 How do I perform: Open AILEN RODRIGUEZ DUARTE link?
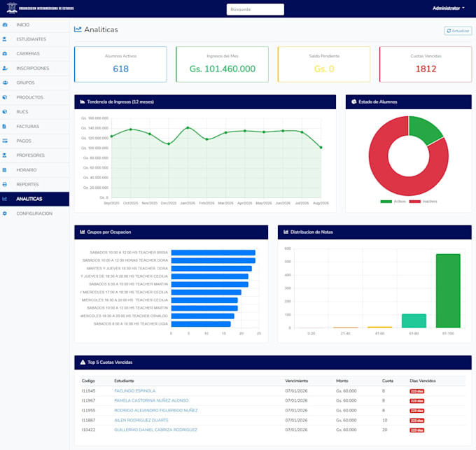(141, 421)
